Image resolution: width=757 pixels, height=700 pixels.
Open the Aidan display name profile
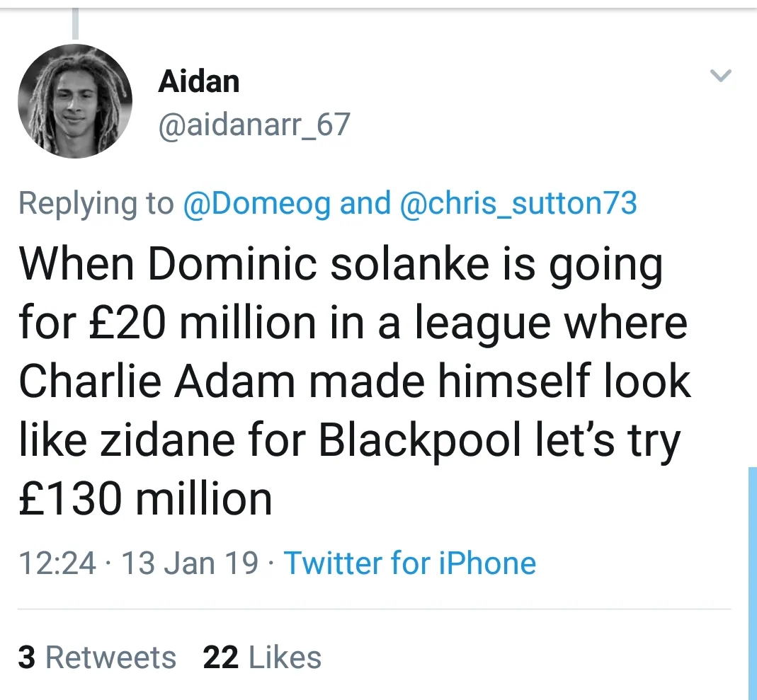[x=198, y=82]
